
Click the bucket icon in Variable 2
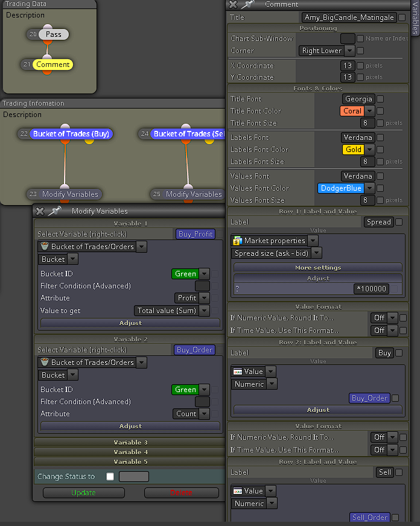coord(45,362)
